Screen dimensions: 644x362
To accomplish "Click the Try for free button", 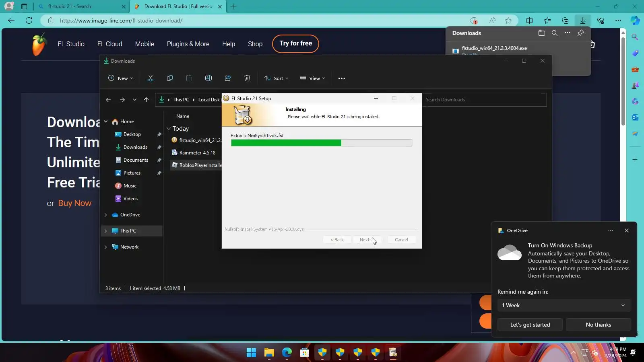I will (x=295, y=43).
